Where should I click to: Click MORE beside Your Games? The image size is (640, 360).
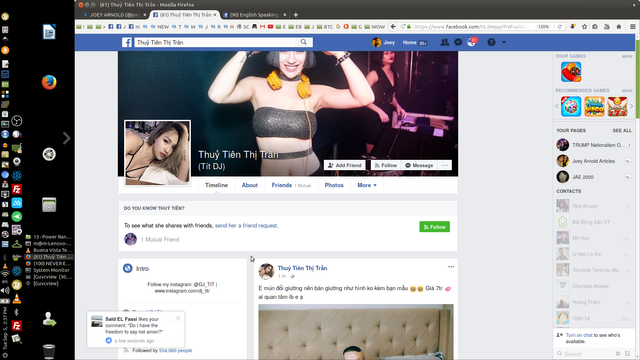click(x=627, y=56)
